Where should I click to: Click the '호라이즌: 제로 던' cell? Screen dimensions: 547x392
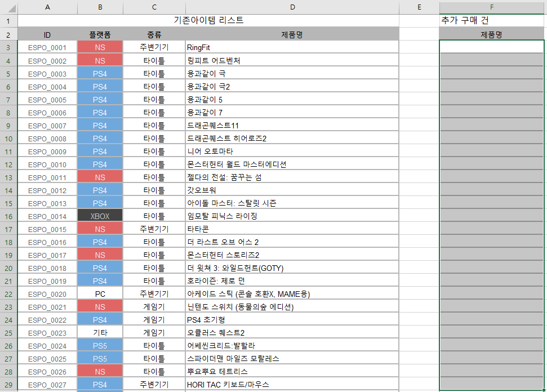pos(292,281)
